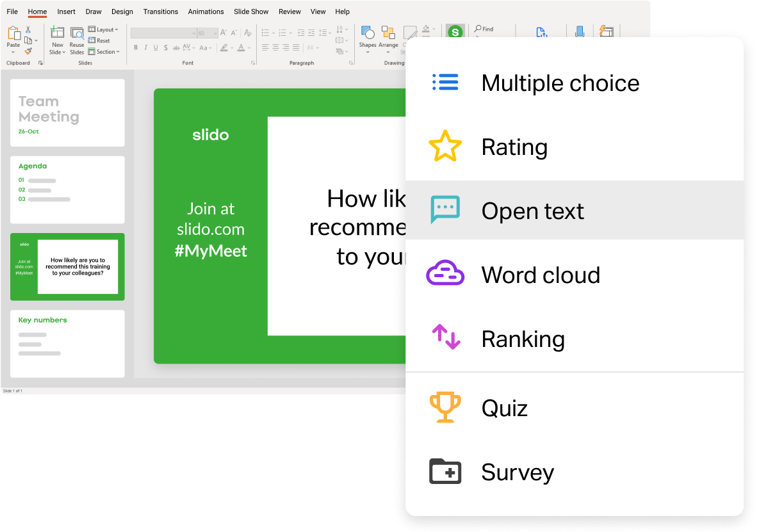Toggle underline formatting
This screenshot has height=532, width=759.
[x=155, y=47]
